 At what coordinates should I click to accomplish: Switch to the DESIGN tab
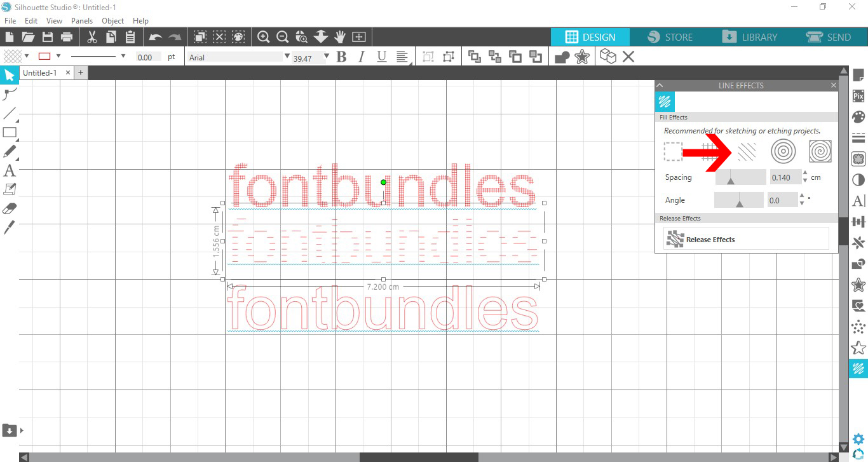[x=590, y=37]
